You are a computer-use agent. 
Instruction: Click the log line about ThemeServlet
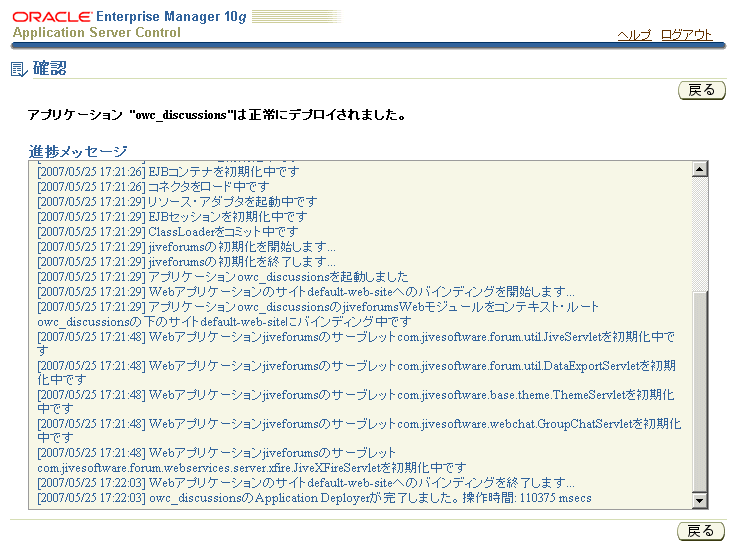point(356,402)
